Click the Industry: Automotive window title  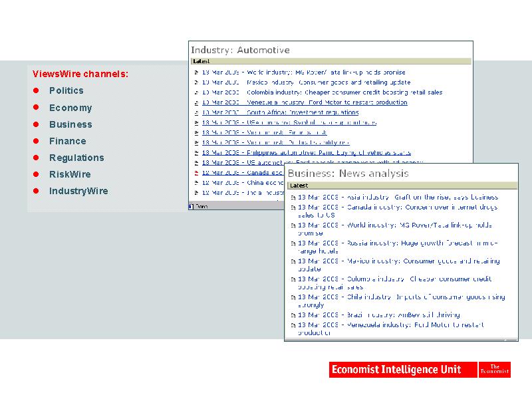240,51
